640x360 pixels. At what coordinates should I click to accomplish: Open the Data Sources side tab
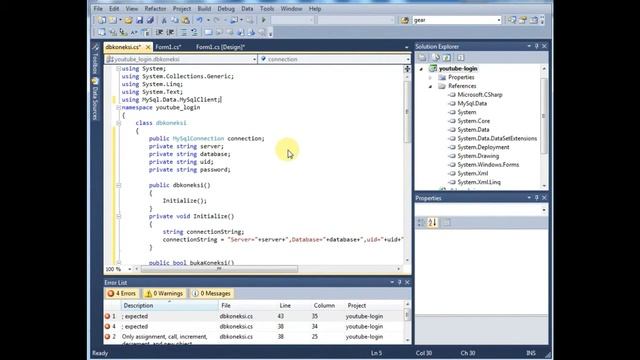(95, 99)
